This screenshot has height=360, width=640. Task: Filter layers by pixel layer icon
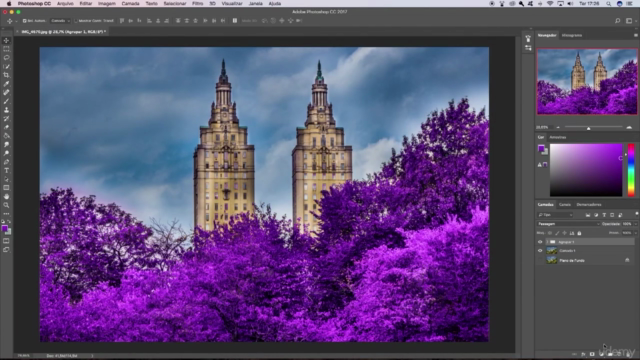click(588, 215)
